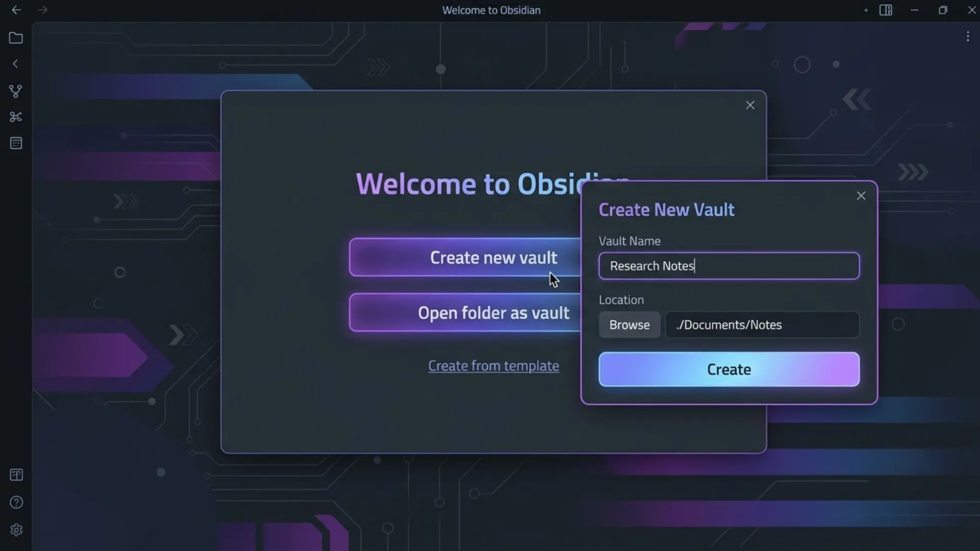Open vault switcher icon in lower sidebar

pyautogui.click(x=16, y=475)
